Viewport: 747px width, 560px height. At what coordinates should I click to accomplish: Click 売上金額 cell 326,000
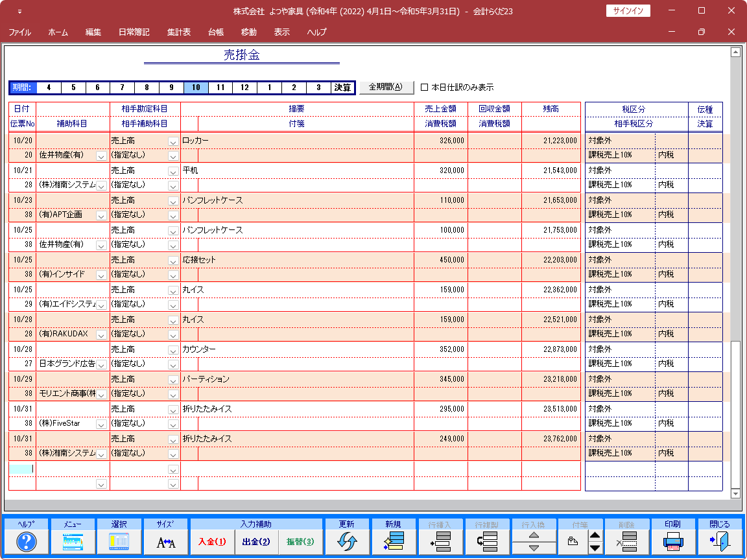pyautogui.click(x=441, y=141)
